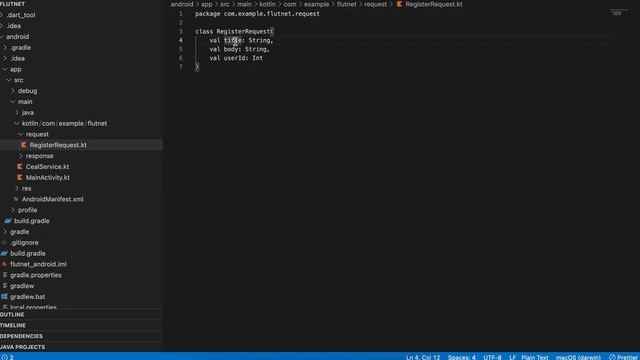Image resolution: width=640 pixels, height=360 pixels.
Task: Change indentation via Spaces: 4
Action: 462,357
